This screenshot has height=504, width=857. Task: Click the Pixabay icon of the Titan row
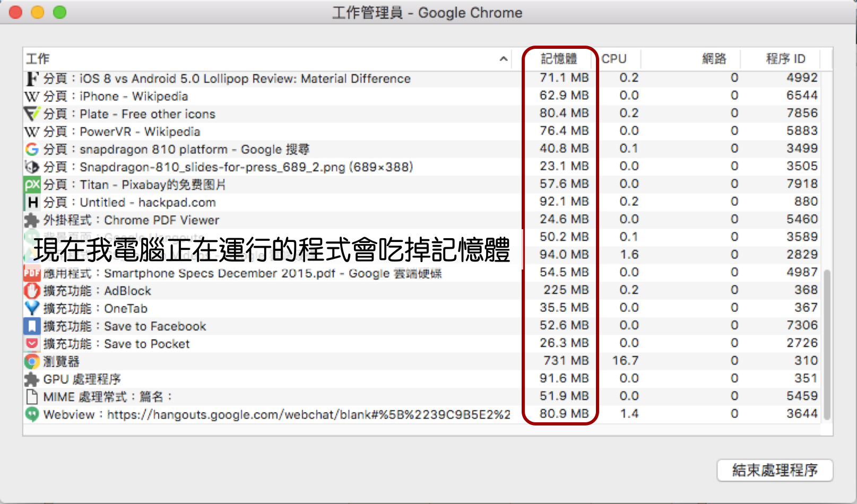[x=32, y=185]
